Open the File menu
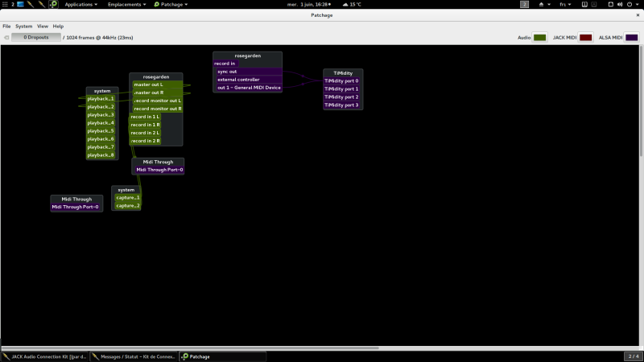The width and height of the screenshot is (644, 362). [6, 26]
